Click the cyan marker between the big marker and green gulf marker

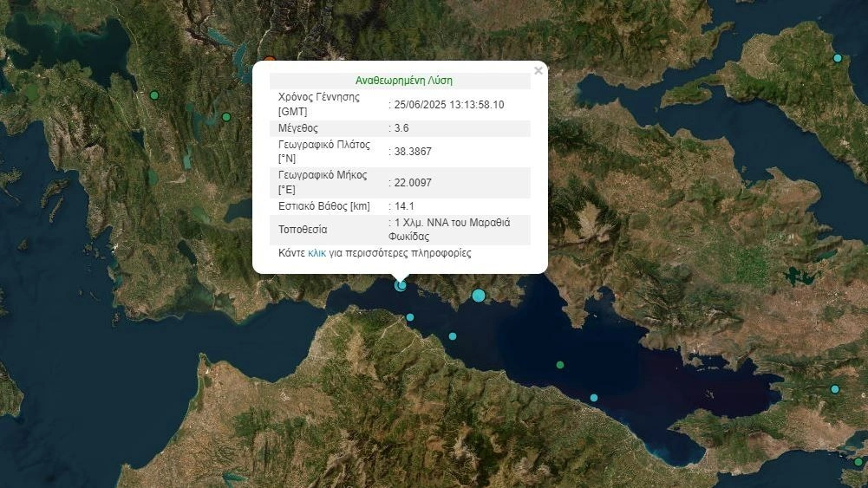(x=453, y=336)
